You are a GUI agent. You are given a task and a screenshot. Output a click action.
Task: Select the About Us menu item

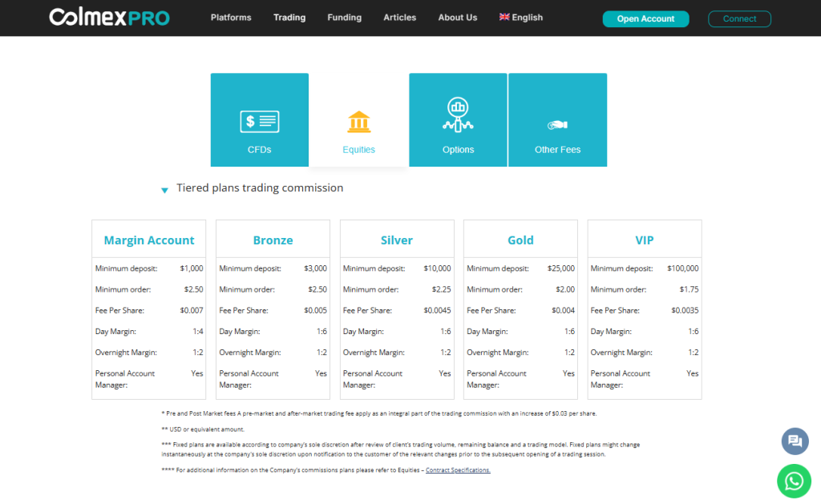[x=457, y=17]
